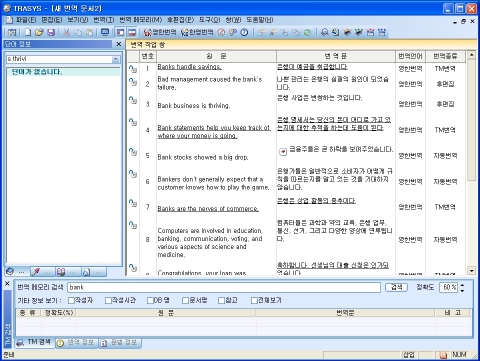Open the 후편집(P) menu
This screenshot has height=361, width=480.
pos(180,20)
